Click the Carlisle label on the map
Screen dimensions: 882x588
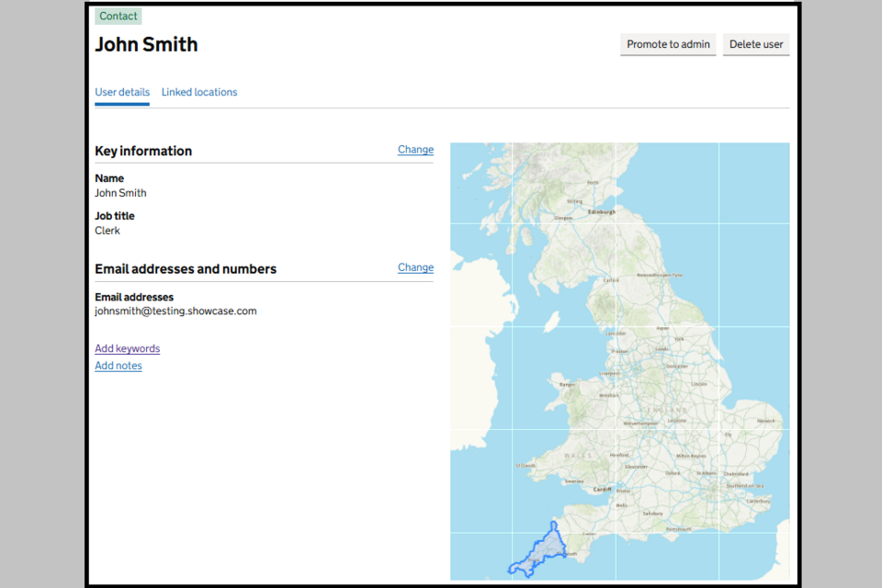[611, 280]
